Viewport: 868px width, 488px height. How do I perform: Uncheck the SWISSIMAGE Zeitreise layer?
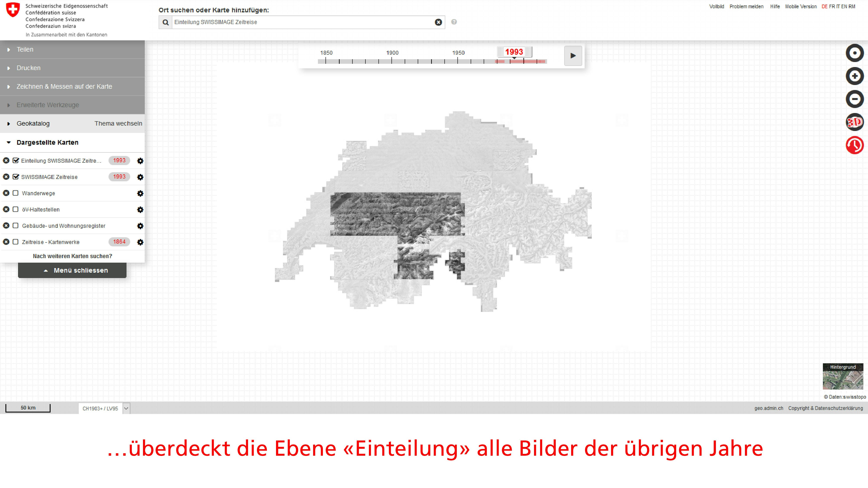pos(15,177)
